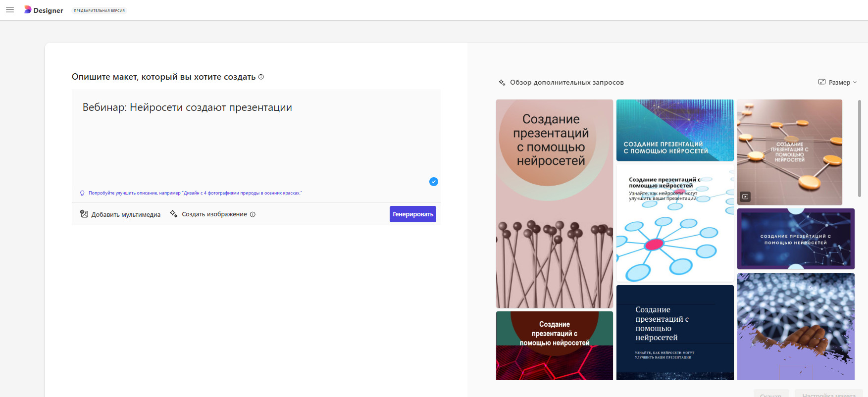Click the Скачать button

click(x=771, y=394)
